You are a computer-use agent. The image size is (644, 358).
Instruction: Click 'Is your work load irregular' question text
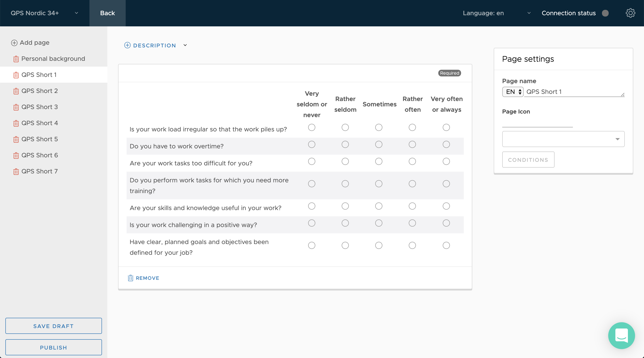click(x=208, y=129)
